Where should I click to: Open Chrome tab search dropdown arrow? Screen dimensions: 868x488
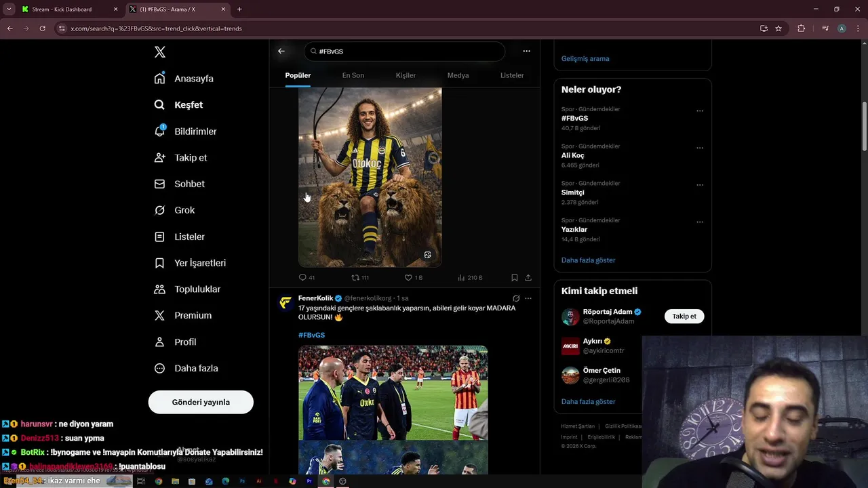[x=9, y=9]
